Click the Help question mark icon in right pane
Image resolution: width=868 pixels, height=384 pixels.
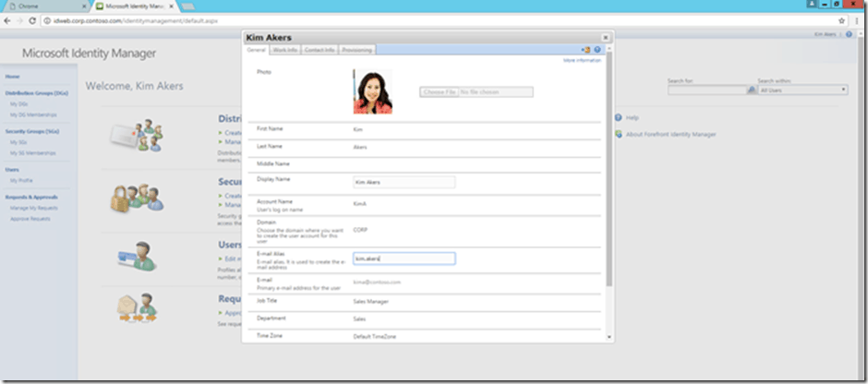point(618,118)
